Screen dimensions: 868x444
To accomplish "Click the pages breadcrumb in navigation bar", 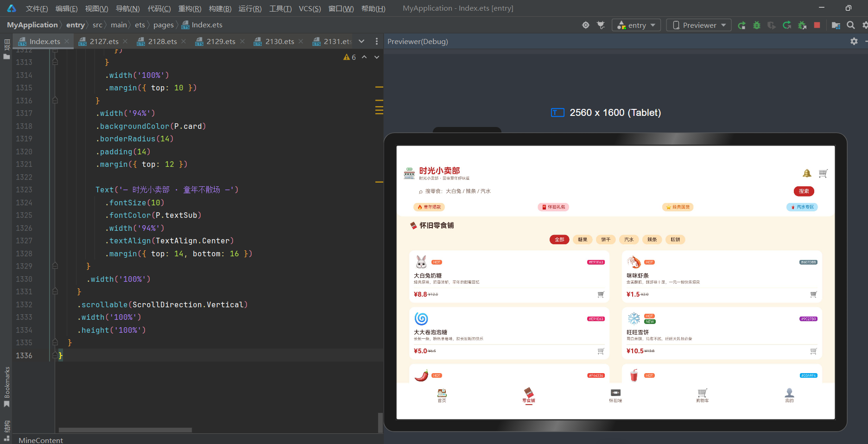I will (163, 25).
